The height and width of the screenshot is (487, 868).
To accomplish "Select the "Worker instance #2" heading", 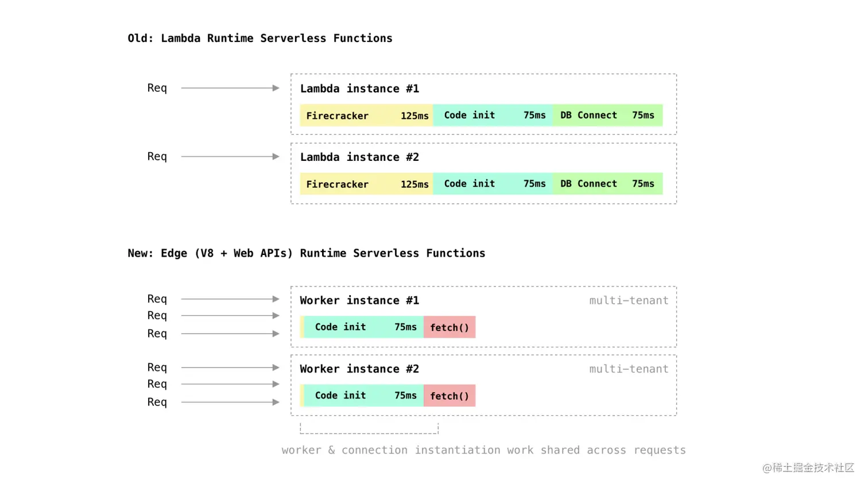I will click(x=359, y=369).
